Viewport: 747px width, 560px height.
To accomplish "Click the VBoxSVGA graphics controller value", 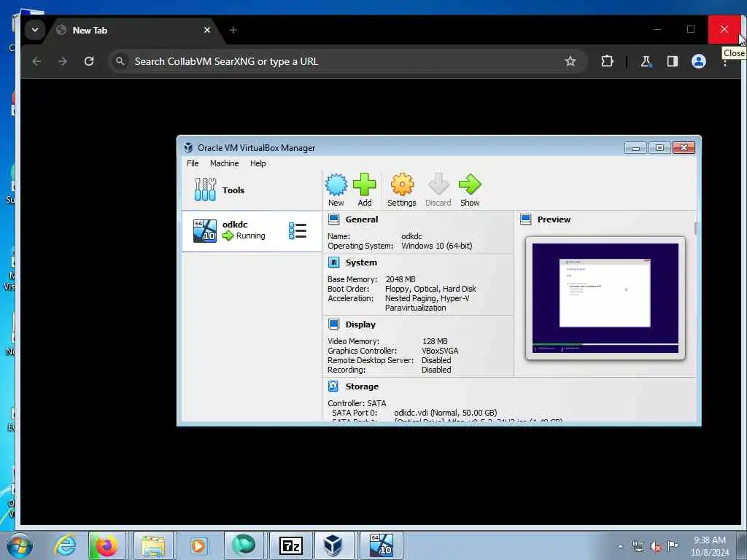I will point(440,351).
